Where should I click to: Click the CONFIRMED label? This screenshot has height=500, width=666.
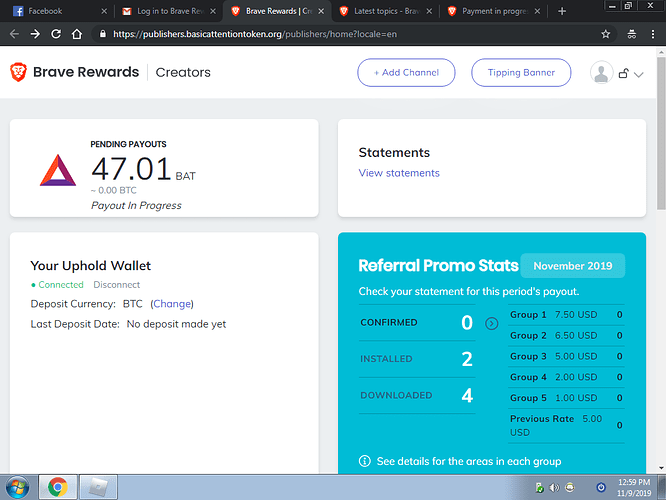389,322
